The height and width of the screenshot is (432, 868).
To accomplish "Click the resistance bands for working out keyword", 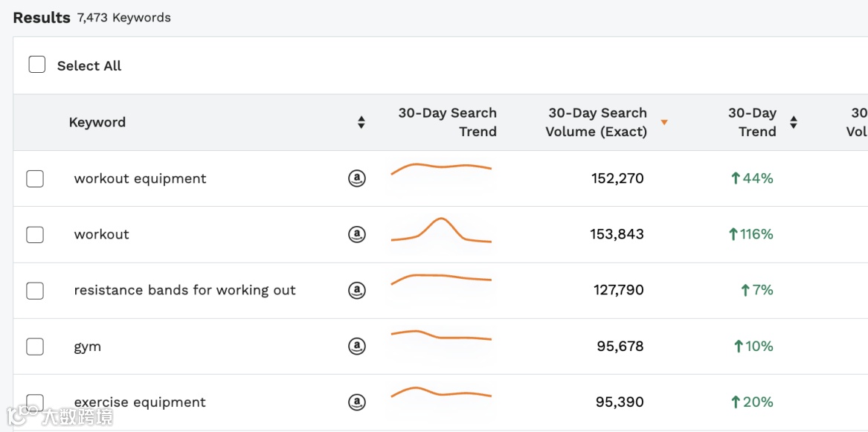I will [184, 290].
